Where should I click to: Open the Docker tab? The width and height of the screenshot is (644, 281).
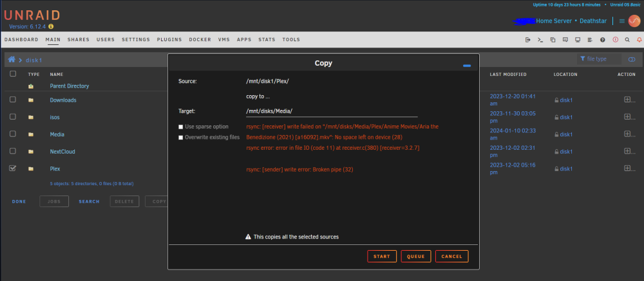coord(200,40)
